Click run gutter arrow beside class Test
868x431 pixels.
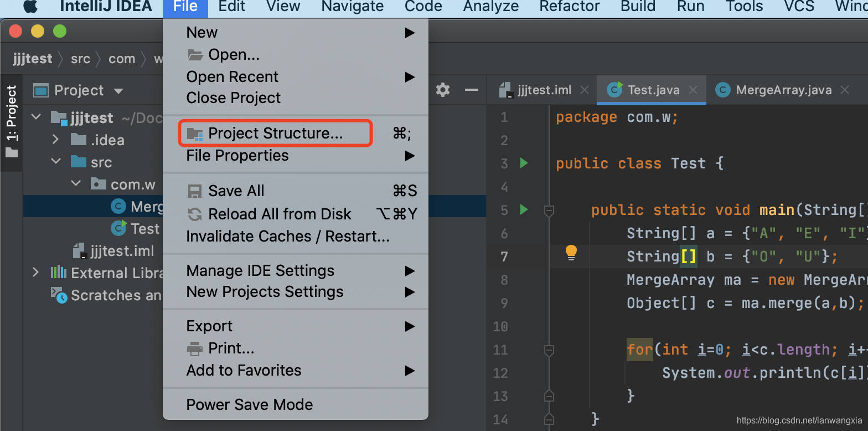click(524, 163)
